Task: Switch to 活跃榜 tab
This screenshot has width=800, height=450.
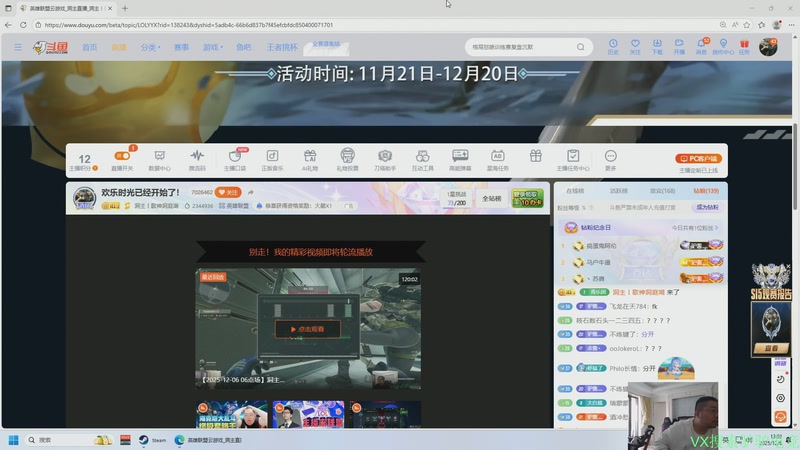Action: 618,191
